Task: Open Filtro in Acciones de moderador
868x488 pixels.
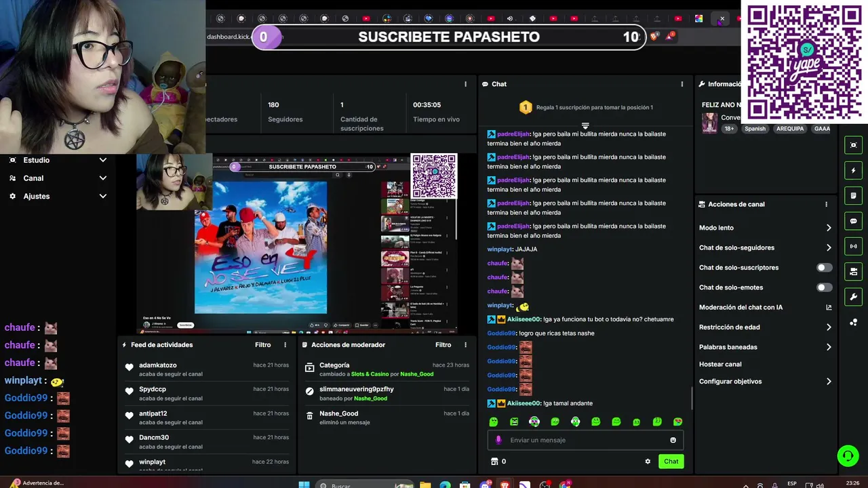Action: coord(443,345)
